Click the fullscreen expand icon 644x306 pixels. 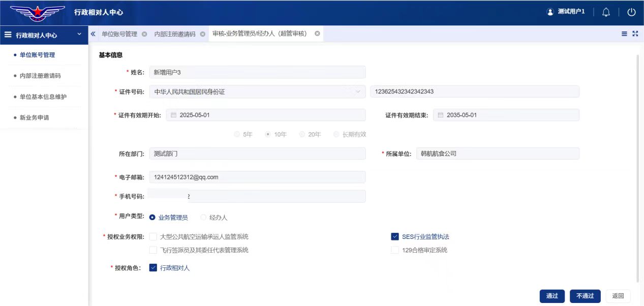click(635, 34)
